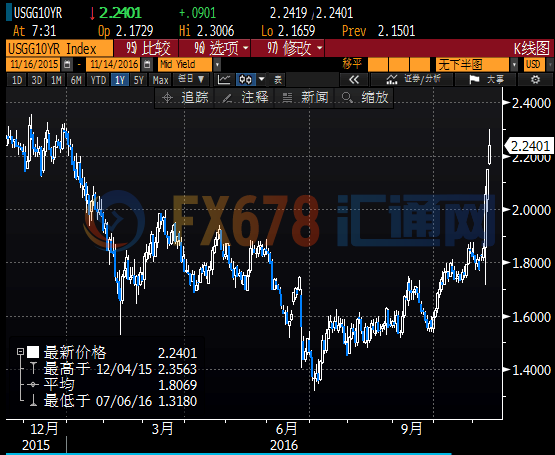The height and width of the screenshot is (455, 555).
Task: Click first 移平 moving average box
Action: pos(378,64)
